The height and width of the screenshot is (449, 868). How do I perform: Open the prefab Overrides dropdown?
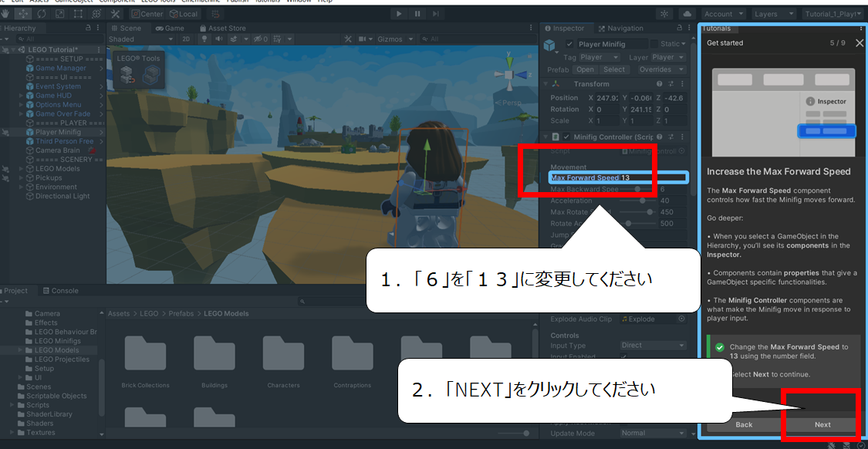pyautogui.click(x=660, y=69)
